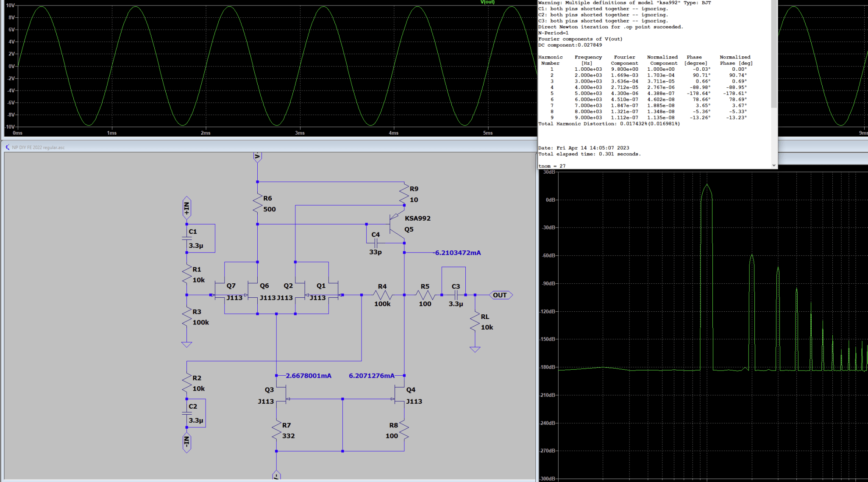Click the LTspice icon in schematic title bar
The height and width of the screenshot is (482, 868).
(x=7, y=147)
